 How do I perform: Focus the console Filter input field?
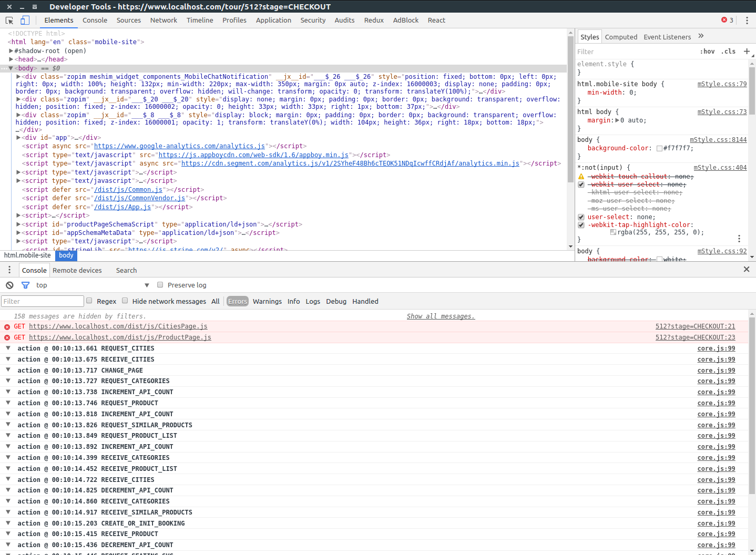43,301
